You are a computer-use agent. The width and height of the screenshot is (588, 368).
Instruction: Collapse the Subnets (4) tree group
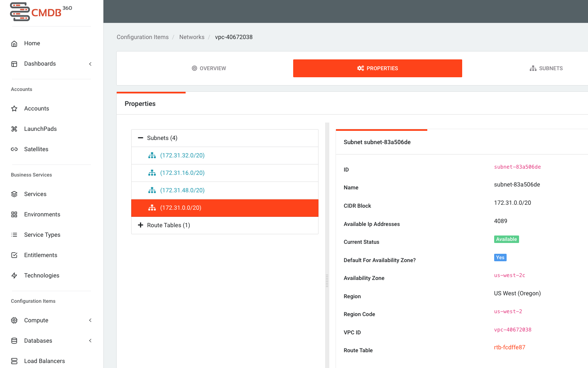pyautogui.click(x=140, y=138)
